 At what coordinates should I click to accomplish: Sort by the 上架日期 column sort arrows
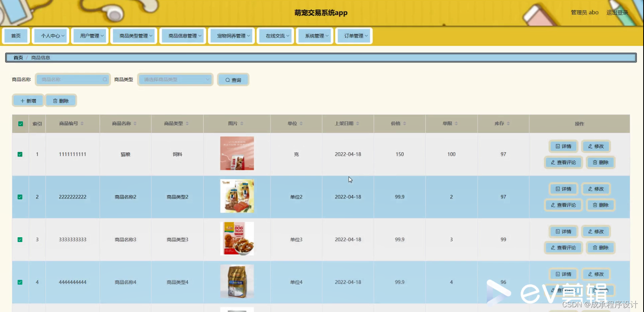click(x=358, y=123)
